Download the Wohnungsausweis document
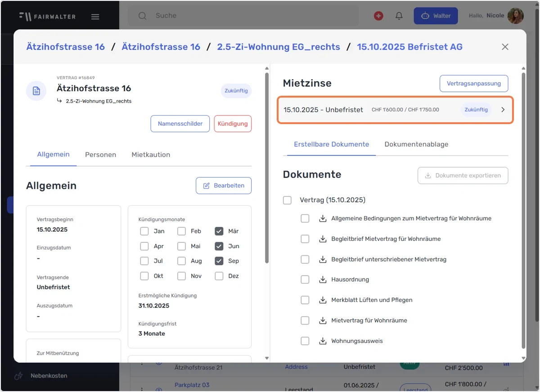Viewport: 540px width, 392px height. click(x=323, y=341)
